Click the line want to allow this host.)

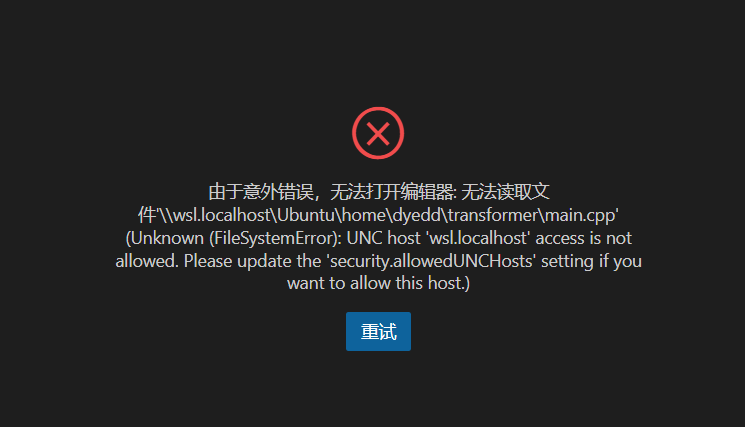coord(378,284)
